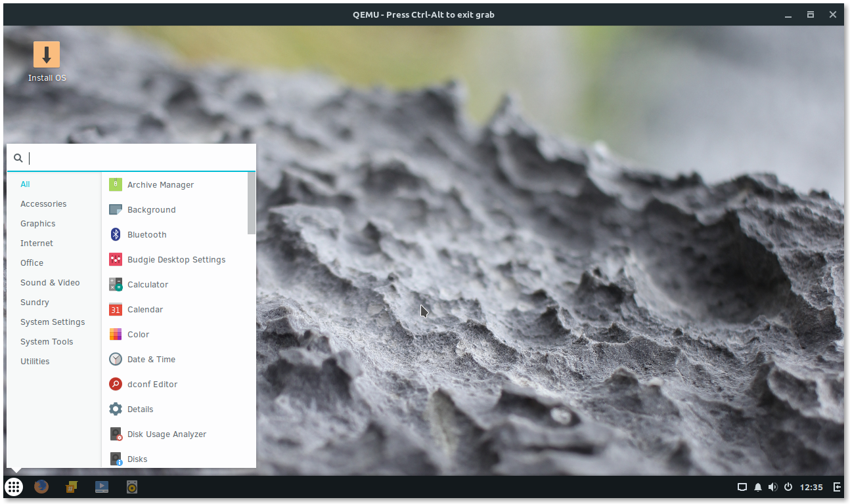The width and height of the screenshot is (850, 504).
Task: Click the Budgie Desktop Settings label
Action: tap(176, 260)
